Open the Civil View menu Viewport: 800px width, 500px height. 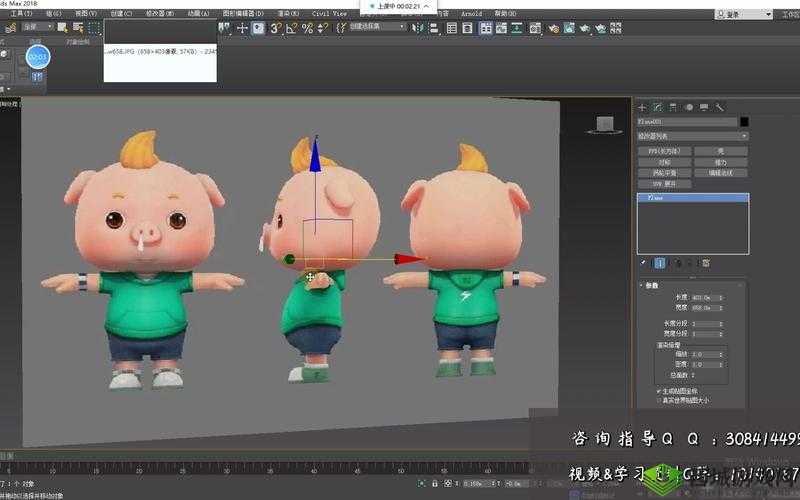(329, 14)
